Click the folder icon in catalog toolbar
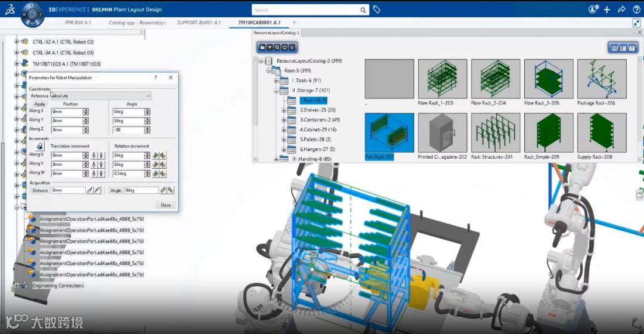The height and width of the screenshot is (334, 644). (x=262, y=48)
